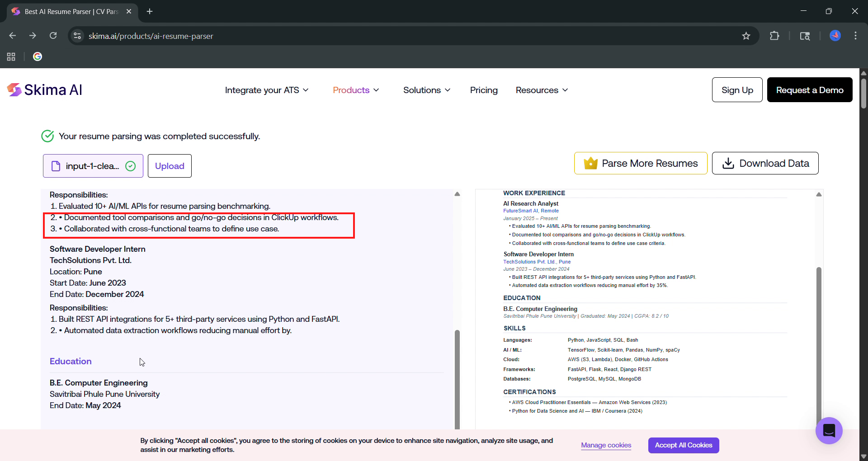Click the download arrow icon

coord(728,163)
